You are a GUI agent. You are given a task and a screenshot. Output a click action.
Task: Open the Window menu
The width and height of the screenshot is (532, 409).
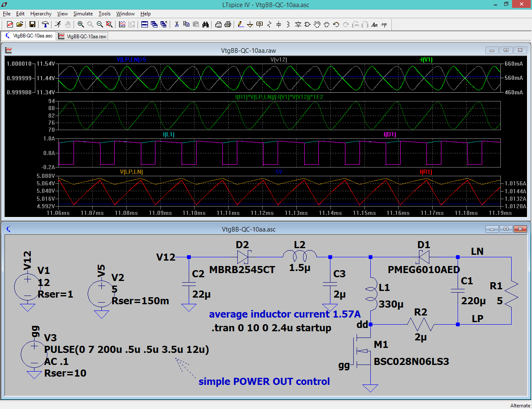[125, 14]
